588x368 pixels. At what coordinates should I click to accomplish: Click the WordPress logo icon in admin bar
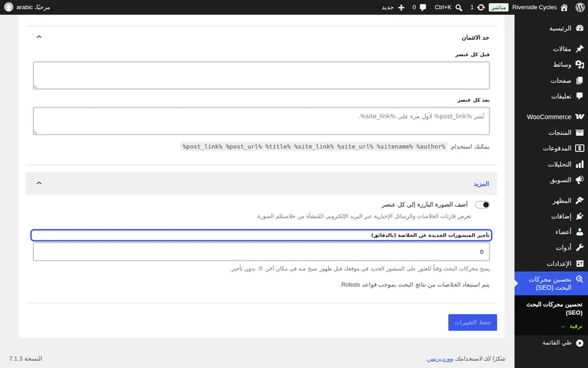tap(580, 7)
